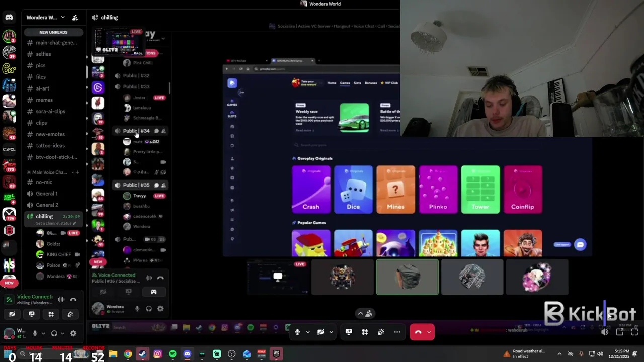Mute microphone in bottom-left user panel
Image resolution: width=644 pixels, height=362 pixels.
click(35, 333)
